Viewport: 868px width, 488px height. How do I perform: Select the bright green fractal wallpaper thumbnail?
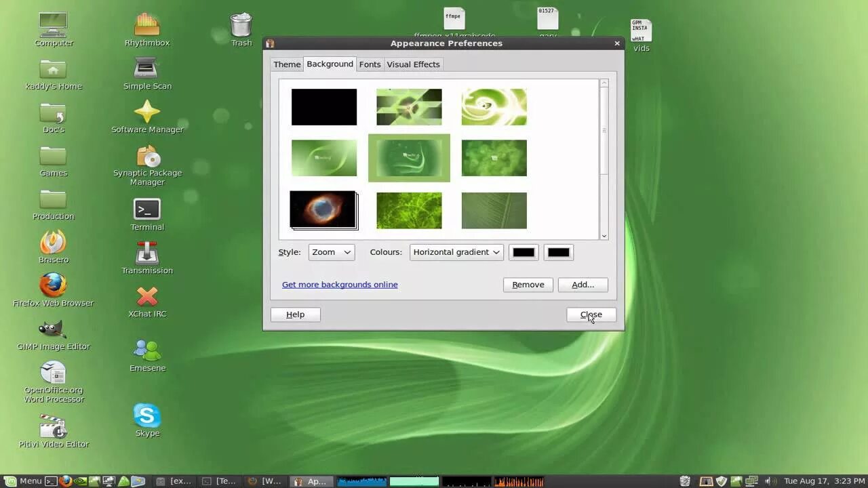coord(409,210)
